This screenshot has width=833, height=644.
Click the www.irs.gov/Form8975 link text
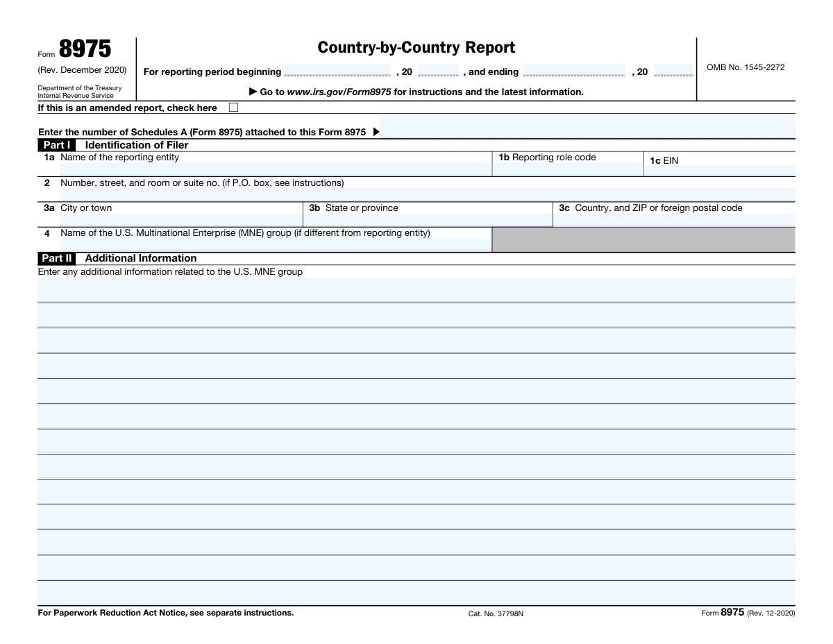tap(339, 92)
